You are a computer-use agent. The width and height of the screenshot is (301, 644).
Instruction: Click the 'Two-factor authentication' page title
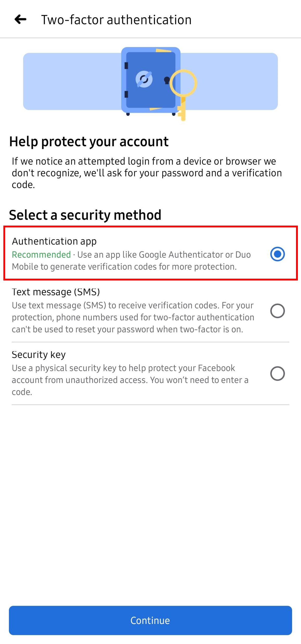[116, 20]
